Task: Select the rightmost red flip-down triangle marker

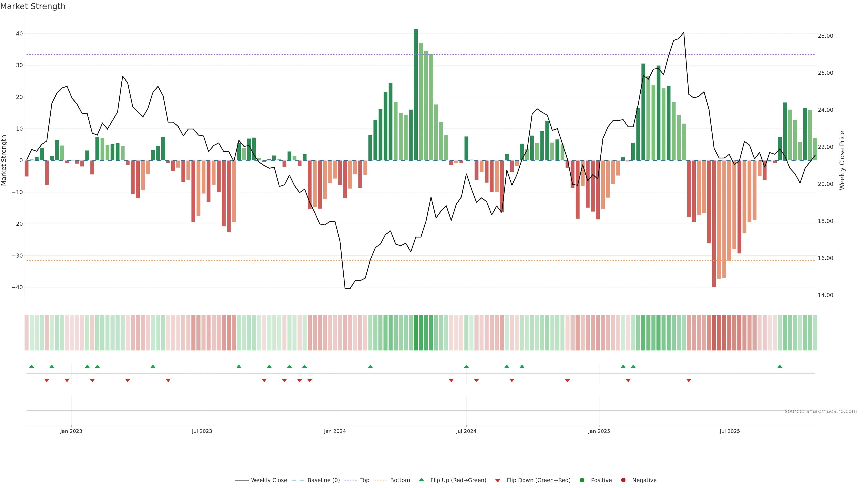Action: 689,380
